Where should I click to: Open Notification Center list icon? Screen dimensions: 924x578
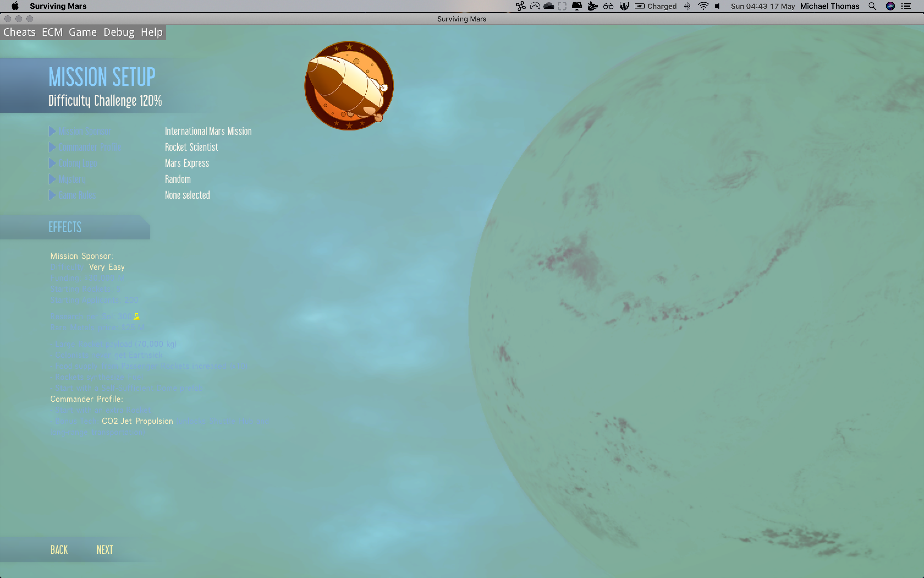click(x=906, y=6)
